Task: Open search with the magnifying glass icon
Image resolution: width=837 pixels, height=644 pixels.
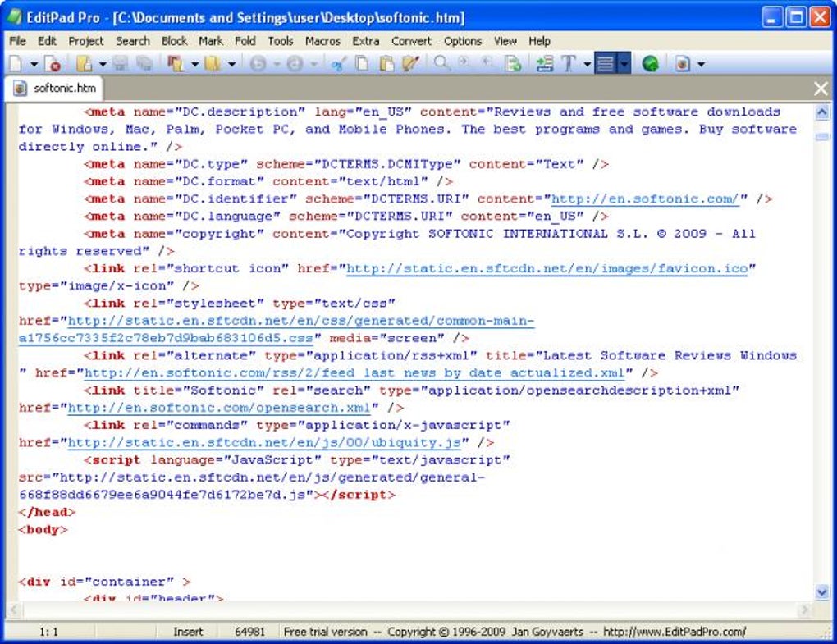Action: click(441, 63)
